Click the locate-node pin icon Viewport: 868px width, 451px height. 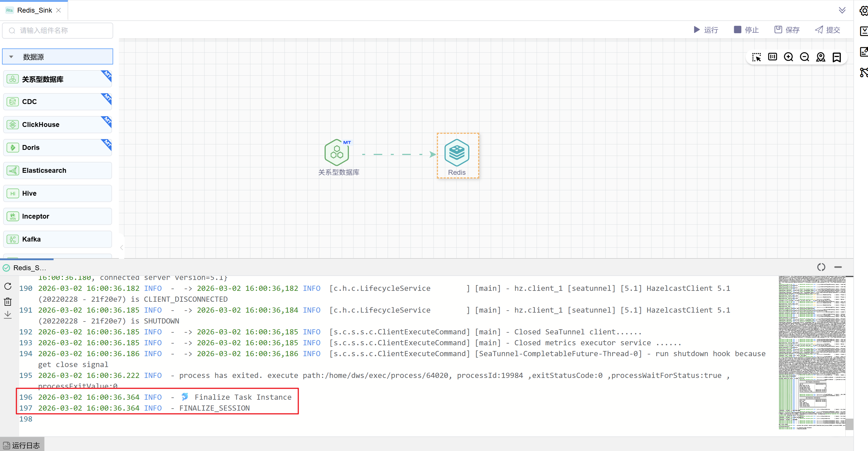tap(820, 57)
